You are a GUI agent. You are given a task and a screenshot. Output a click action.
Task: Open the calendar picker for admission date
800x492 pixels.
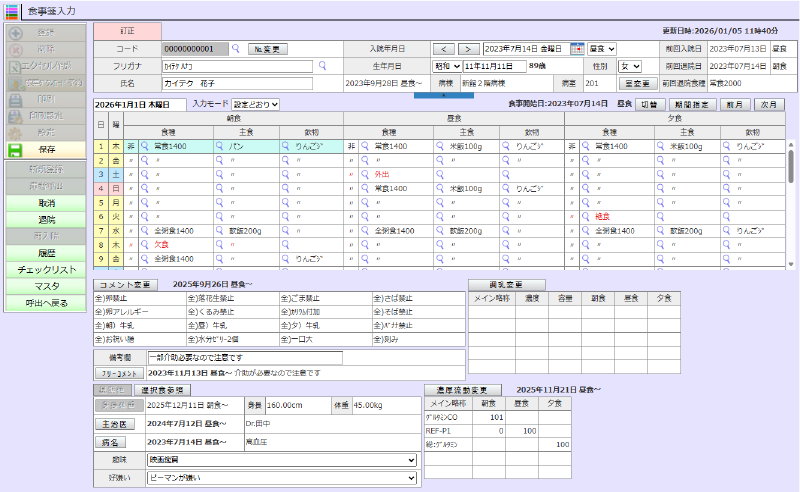(x=577, y=48)
